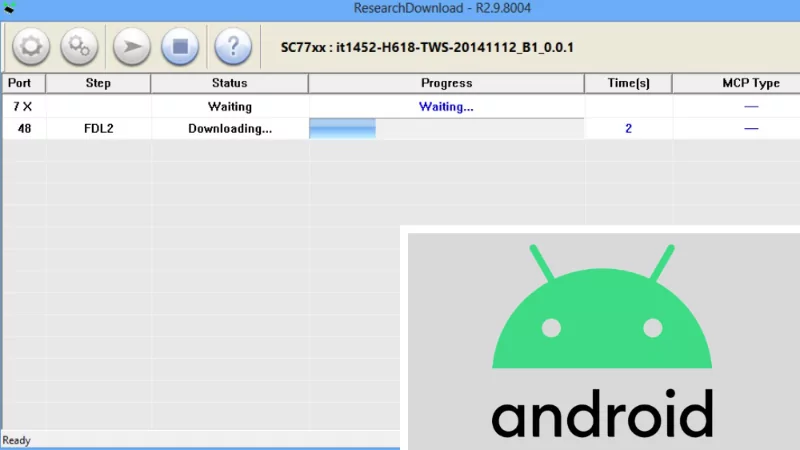Click the FDL2 download progress bar
The image size is (800, 450).
tap(446, 129)
